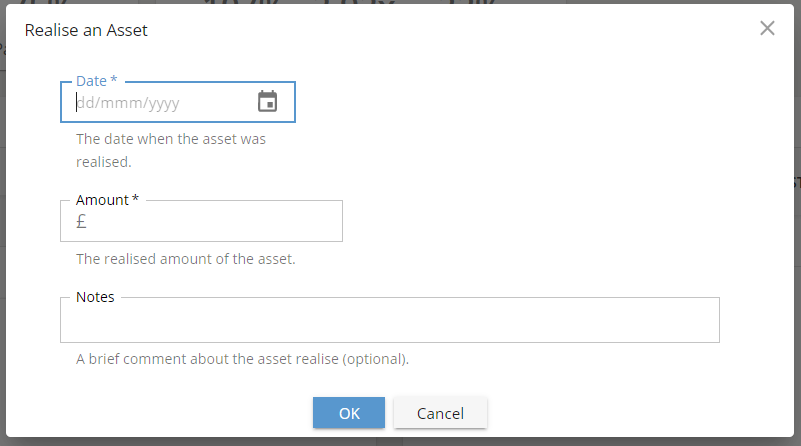Select the Notes text box

pos(390,320)
